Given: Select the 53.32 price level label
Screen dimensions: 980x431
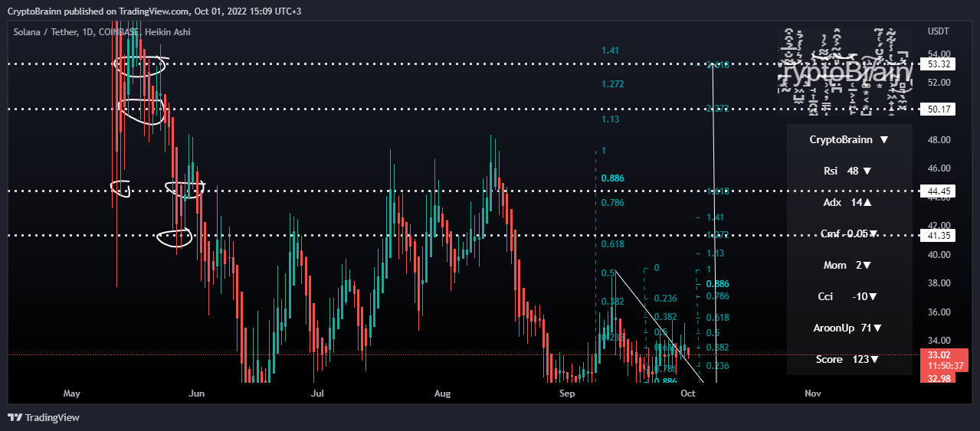Looking at the screenshot, I should [939, 64].
